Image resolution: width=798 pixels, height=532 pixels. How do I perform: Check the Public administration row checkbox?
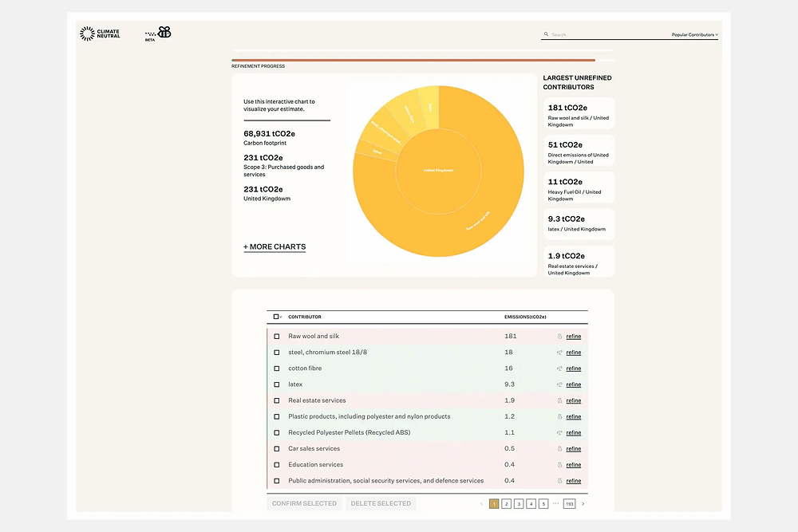(277, 481)
